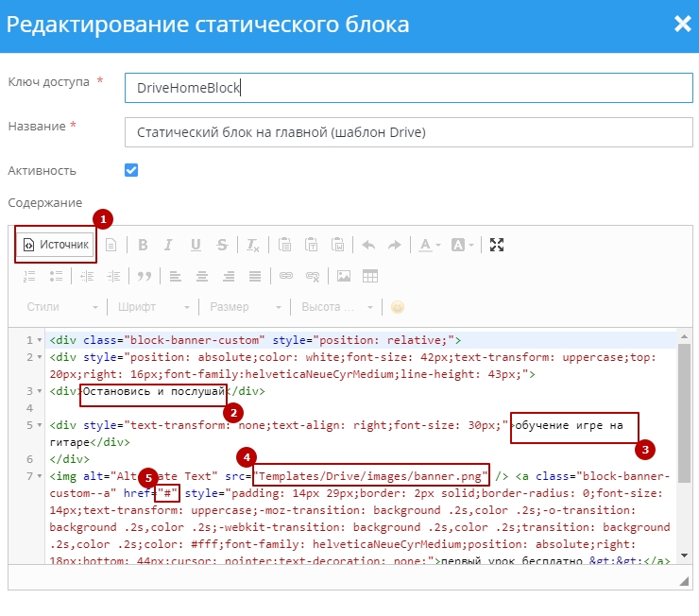The width and height of the screenshot is (699, 616).
Task: Click the Unlink icon
Action: (313, 277)
